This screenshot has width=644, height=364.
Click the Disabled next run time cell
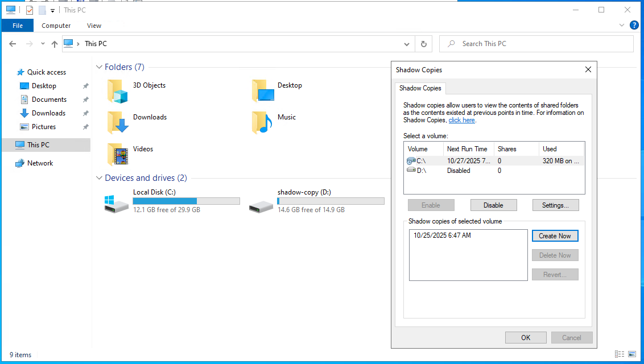(459, 171)
